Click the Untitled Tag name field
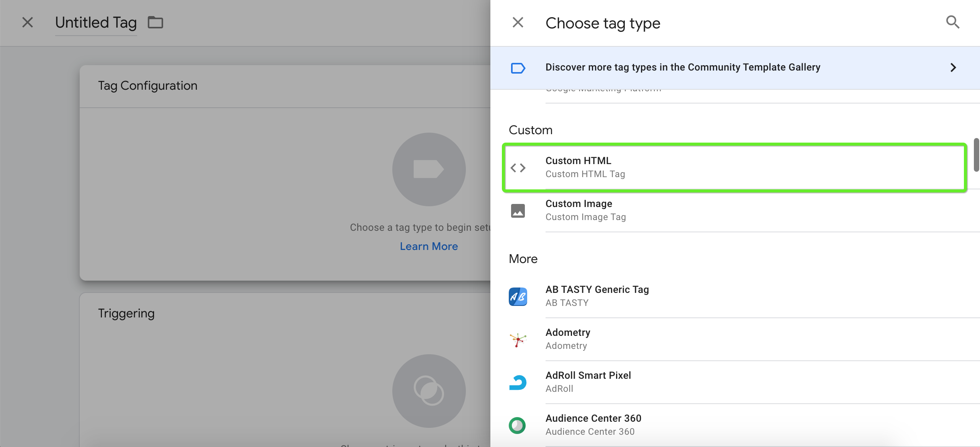980x447 pixels. coord(96,23)
